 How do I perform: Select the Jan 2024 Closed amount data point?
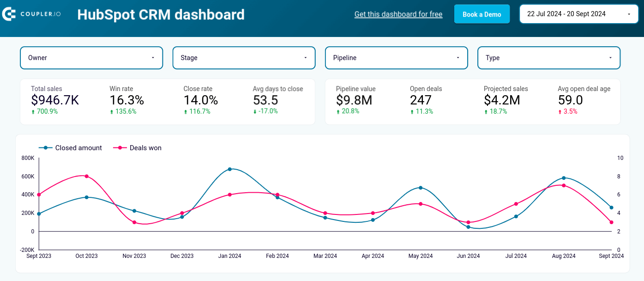pyautogui.click(x=229, y=169)
